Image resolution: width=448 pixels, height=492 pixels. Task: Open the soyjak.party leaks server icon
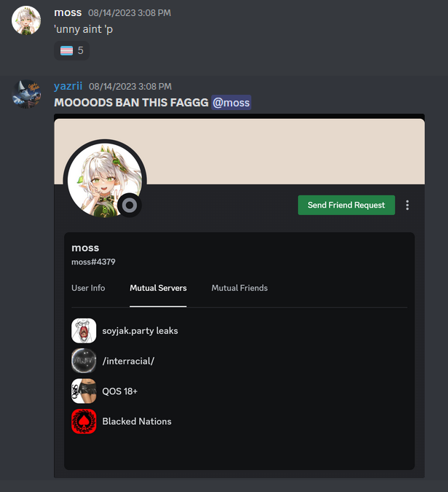coord(84,331)
